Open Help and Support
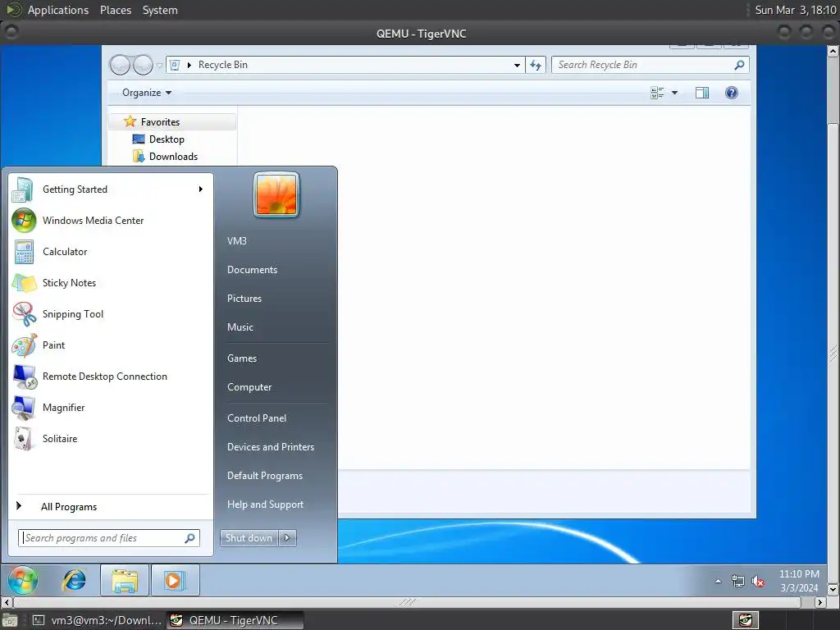Screen dimensions: 840x630 [265, 504]
